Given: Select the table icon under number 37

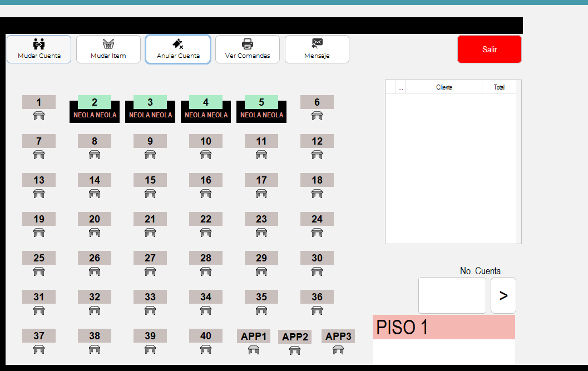Looking at the screenshot, I should coord(39,349).
